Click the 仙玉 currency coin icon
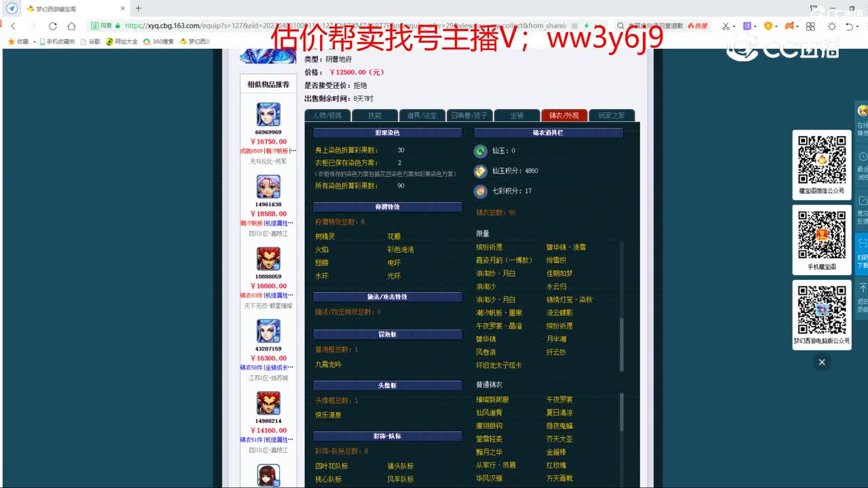Image resolution: width=868 pixels, height=488 pixels. click(x=481, y=152)
